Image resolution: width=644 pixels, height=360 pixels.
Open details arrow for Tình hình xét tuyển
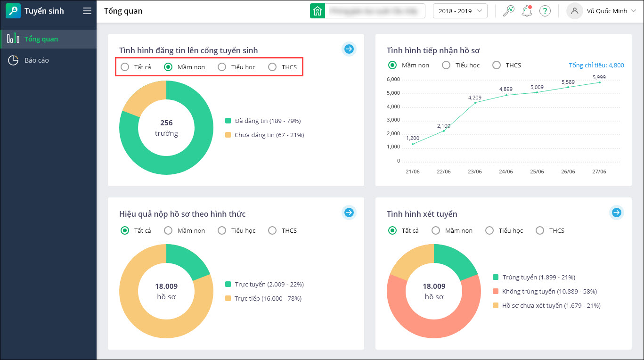[x=616, y=213]
